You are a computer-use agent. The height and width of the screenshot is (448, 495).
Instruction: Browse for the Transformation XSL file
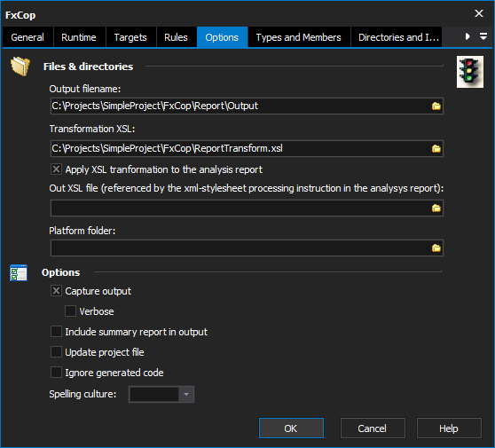[436, 149]
